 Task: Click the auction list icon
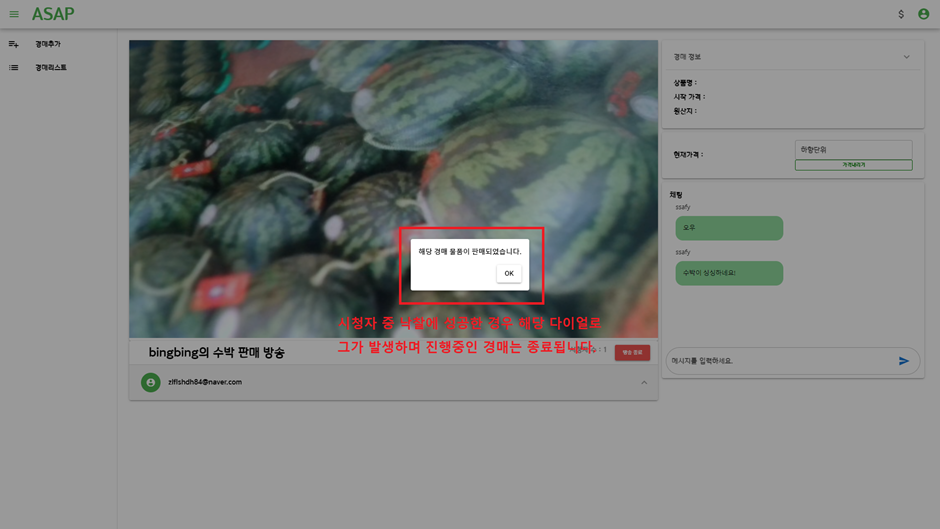[14, 68]
